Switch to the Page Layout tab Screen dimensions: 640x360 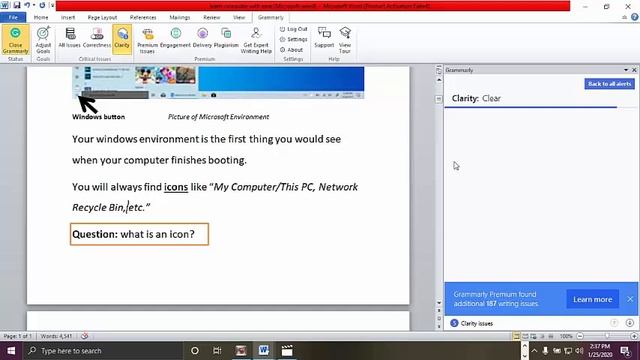coord(102,17)
